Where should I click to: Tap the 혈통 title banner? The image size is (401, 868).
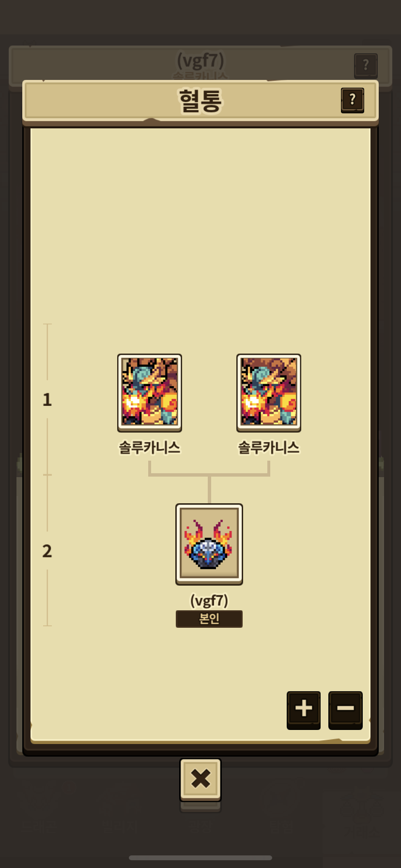[200, 101]
